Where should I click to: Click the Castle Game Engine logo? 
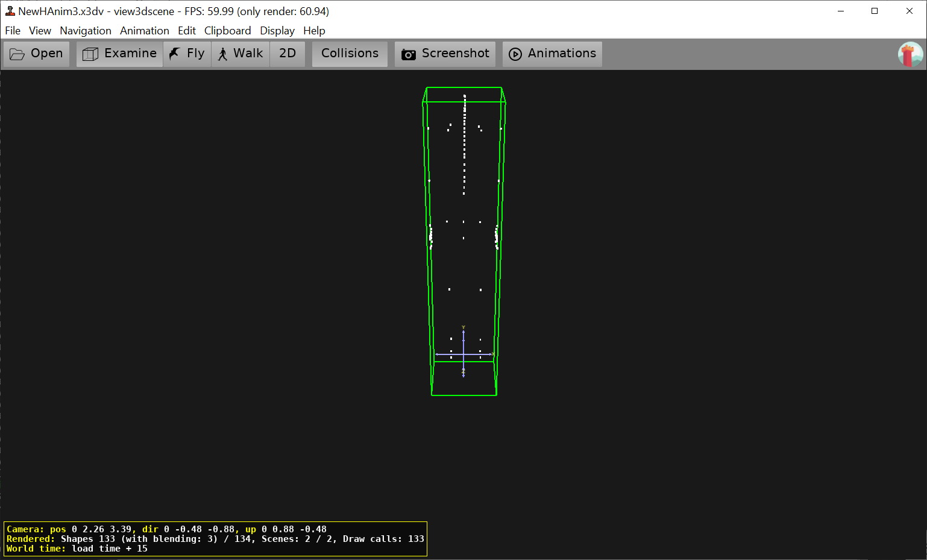tap(910, 54)
